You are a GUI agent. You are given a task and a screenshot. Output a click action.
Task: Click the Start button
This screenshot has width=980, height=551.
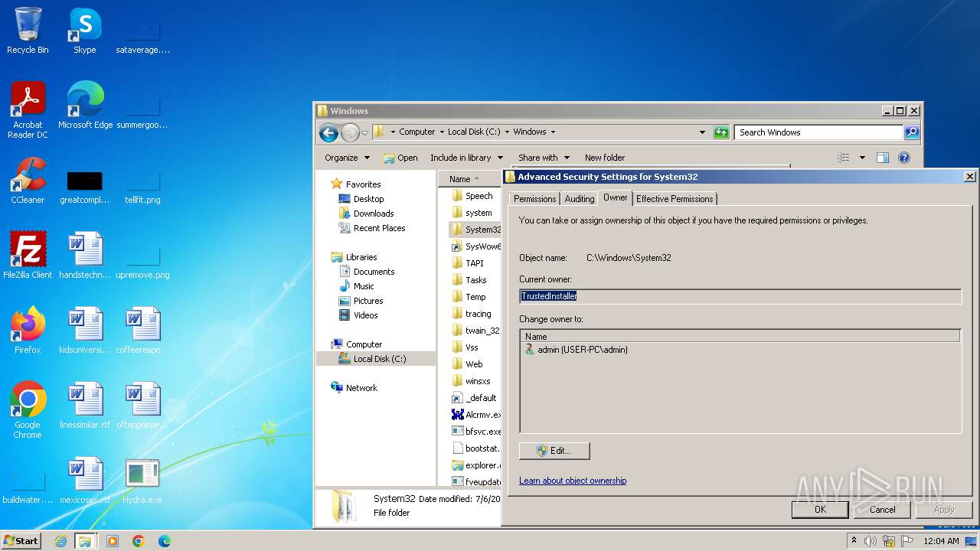pyautogui.click(x=21, y=541)
